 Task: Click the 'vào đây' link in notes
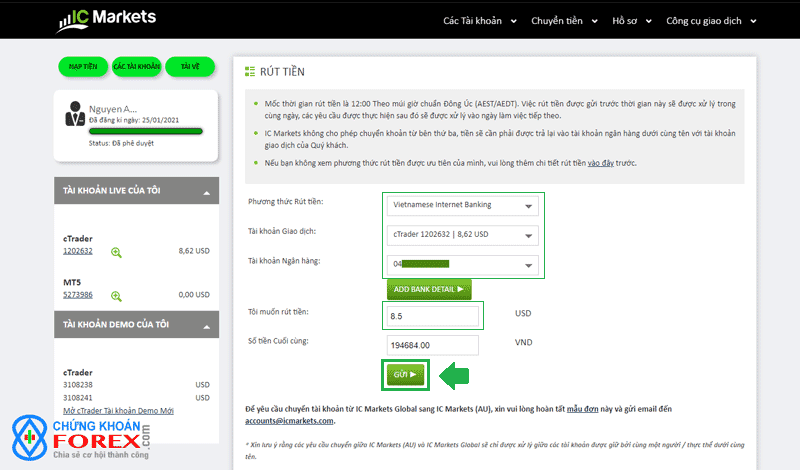tap(601, 163)
